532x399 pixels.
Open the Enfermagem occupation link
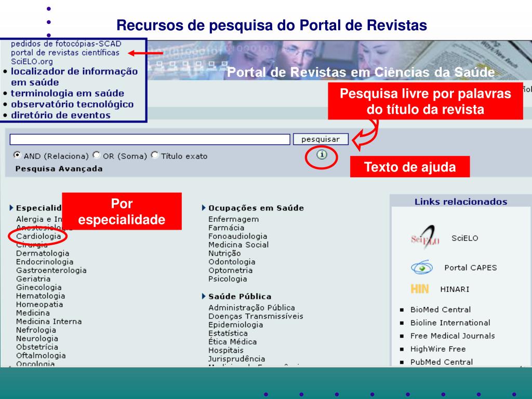pos(233,219)
